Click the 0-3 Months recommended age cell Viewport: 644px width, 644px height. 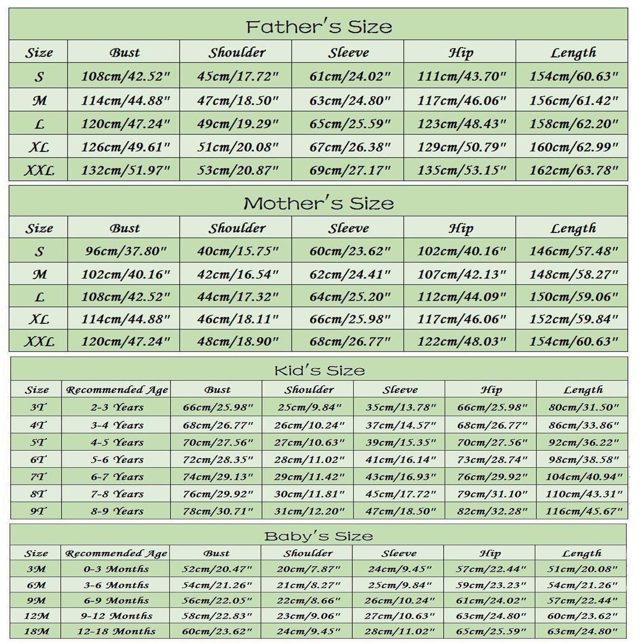pyautogui.click(x=116, y=569)
